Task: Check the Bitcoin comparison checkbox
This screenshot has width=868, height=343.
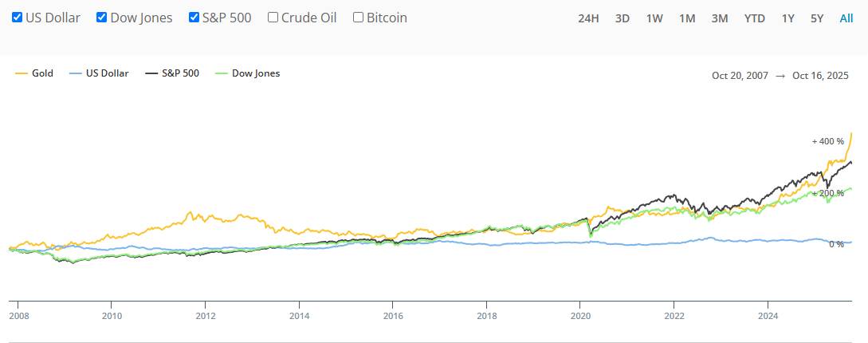Action: (358, 17)
